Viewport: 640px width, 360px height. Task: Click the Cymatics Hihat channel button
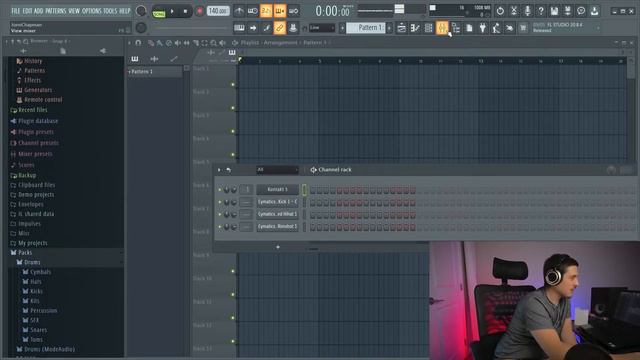coord(278,214)
